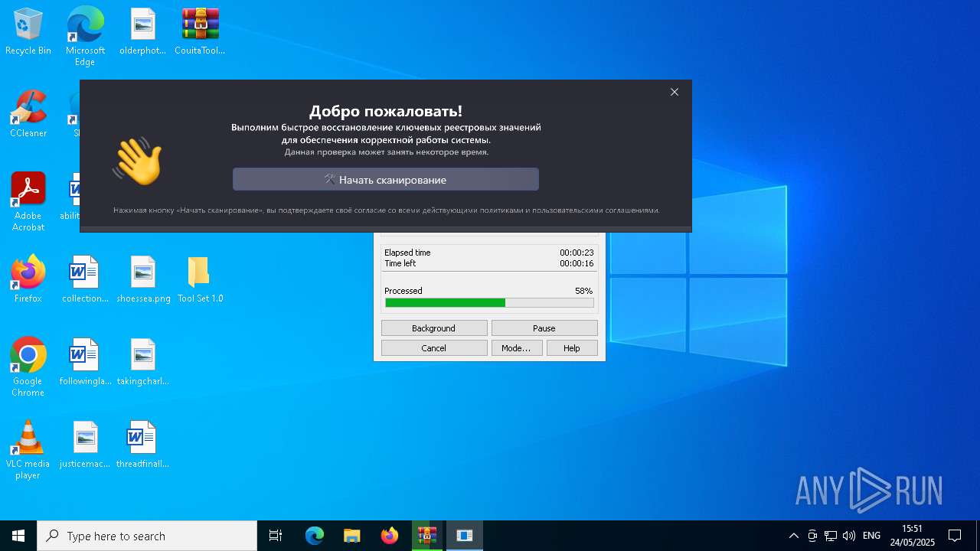Open Mode... options in WinRAR
This screenshot has height=551, width=980.
[x=517, y=348]
